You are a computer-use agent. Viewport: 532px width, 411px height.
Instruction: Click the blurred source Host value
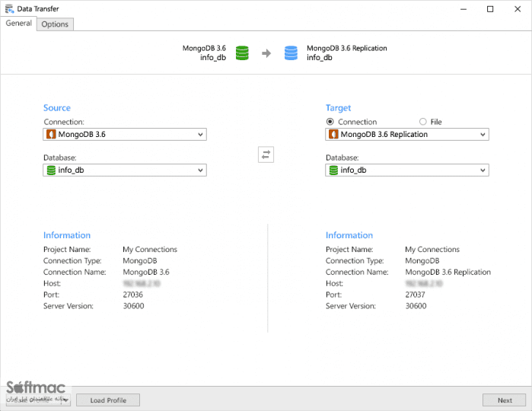pyautogui.click(x=142, y=283)
